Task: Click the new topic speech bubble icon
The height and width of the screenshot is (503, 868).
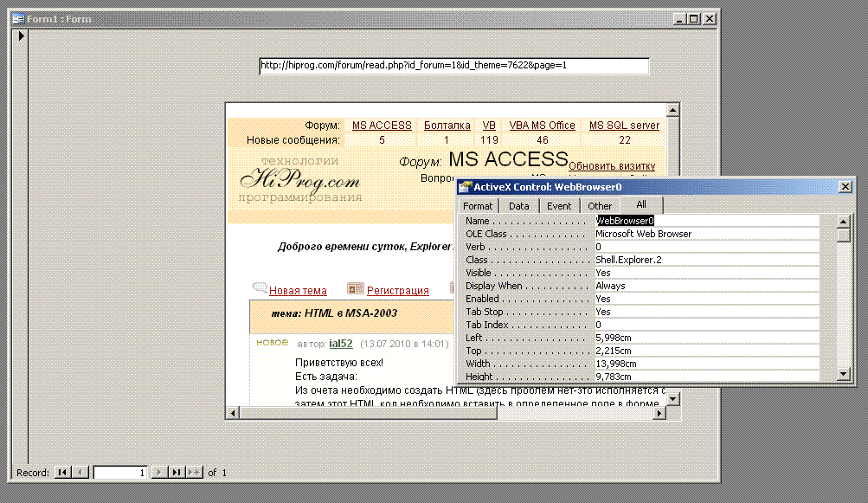Action: [260, 287]
